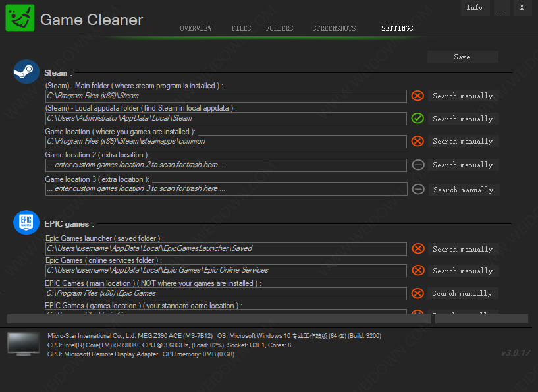Click the Epic Games logo icon
This screenshot has height=392, width=538.
coord(26,223)
